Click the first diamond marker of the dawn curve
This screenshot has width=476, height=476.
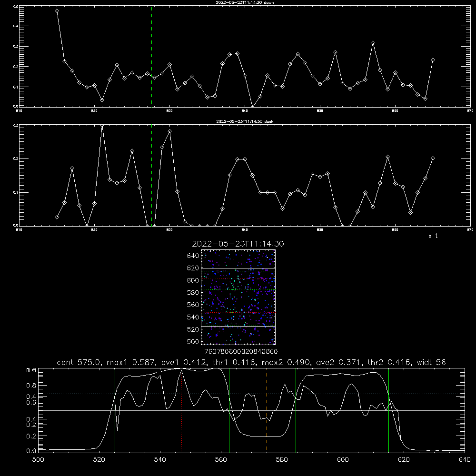point(57,10)
